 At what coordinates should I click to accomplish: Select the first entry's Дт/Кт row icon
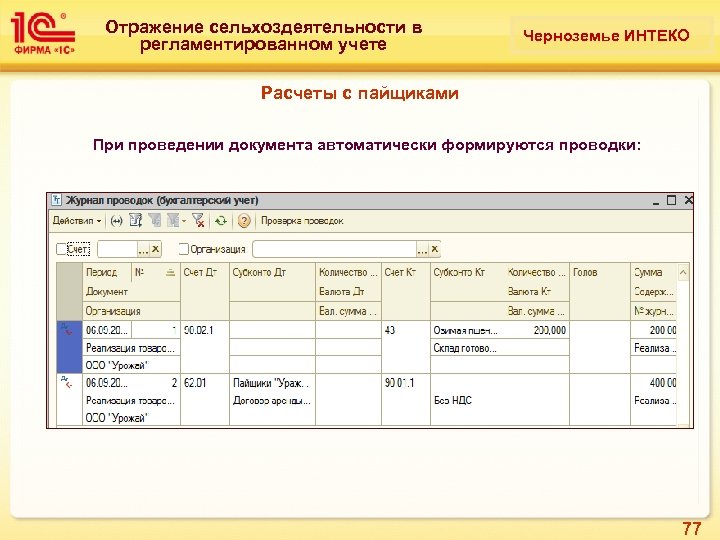tap(68, 329)
